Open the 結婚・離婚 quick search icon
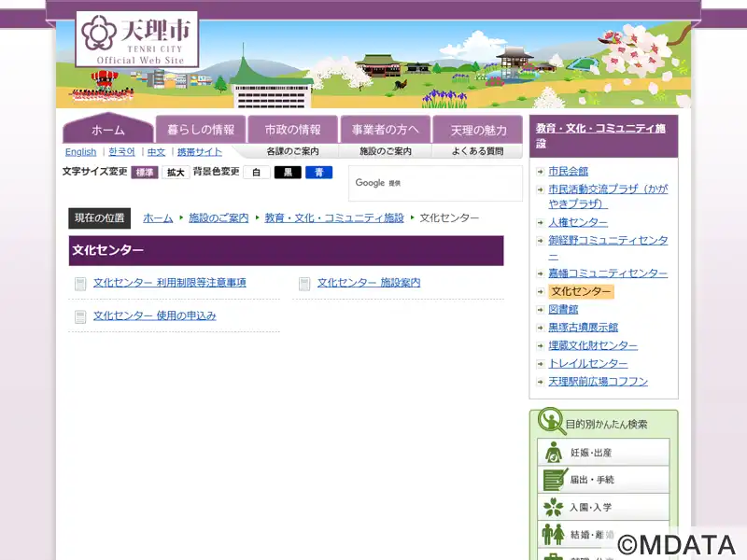Image resolution: width=747 pixels, height=560 pixels. [554, 534]
